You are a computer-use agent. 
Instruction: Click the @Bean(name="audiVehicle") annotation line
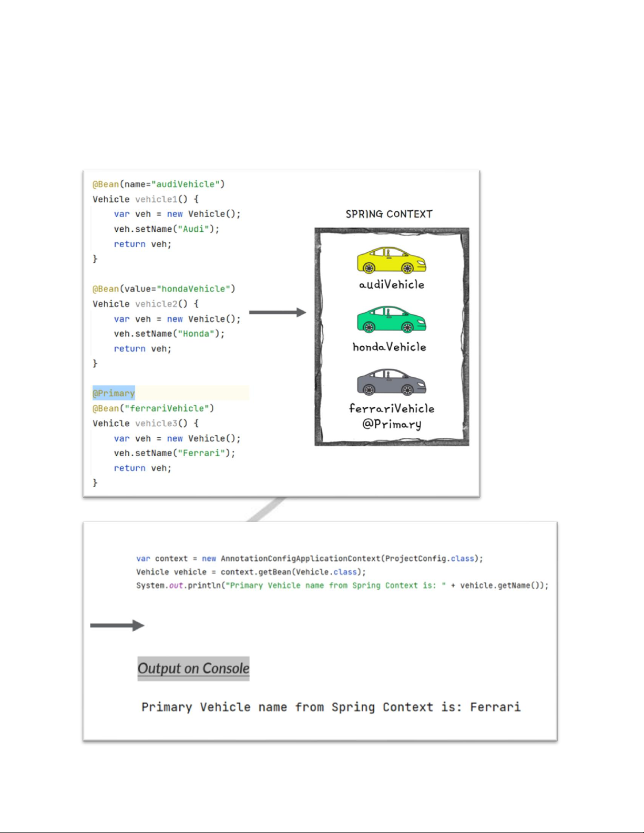click(159, 184)
